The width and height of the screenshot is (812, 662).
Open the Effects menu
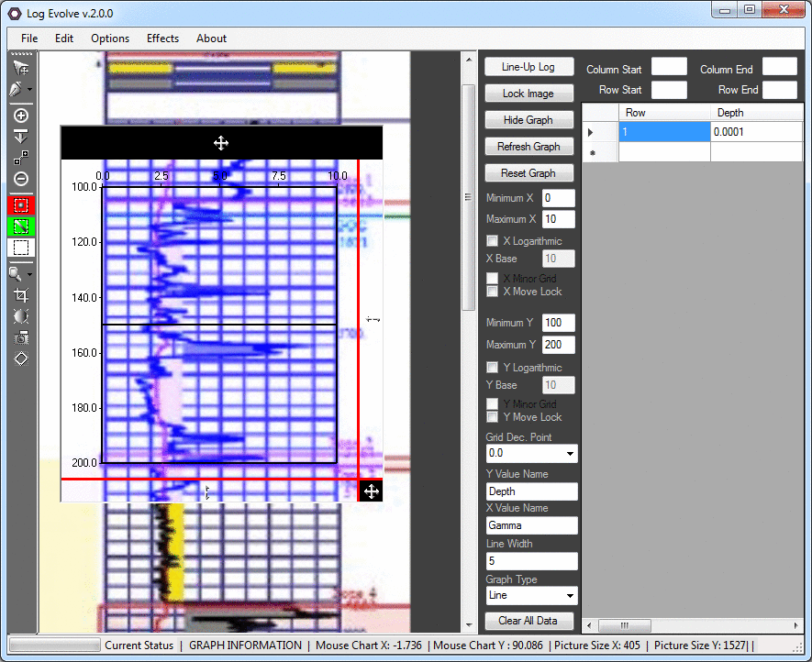tap(162, 39)
